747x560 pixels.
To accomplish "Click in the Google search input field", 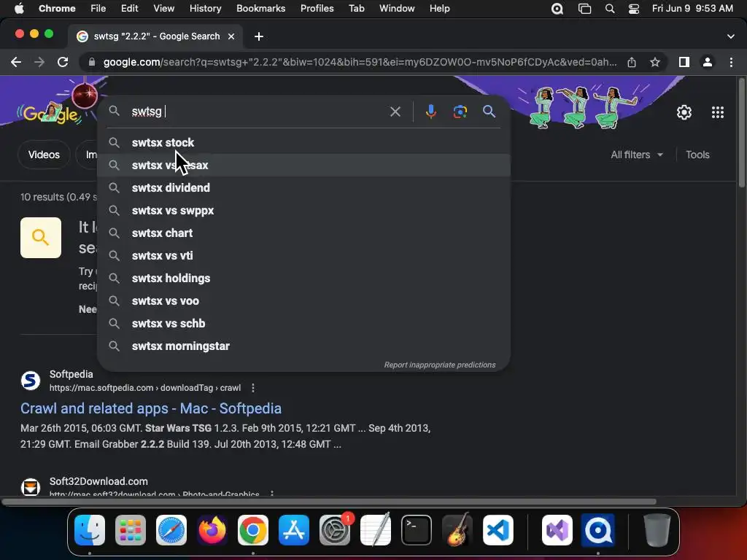I will [x=258, y=112].
